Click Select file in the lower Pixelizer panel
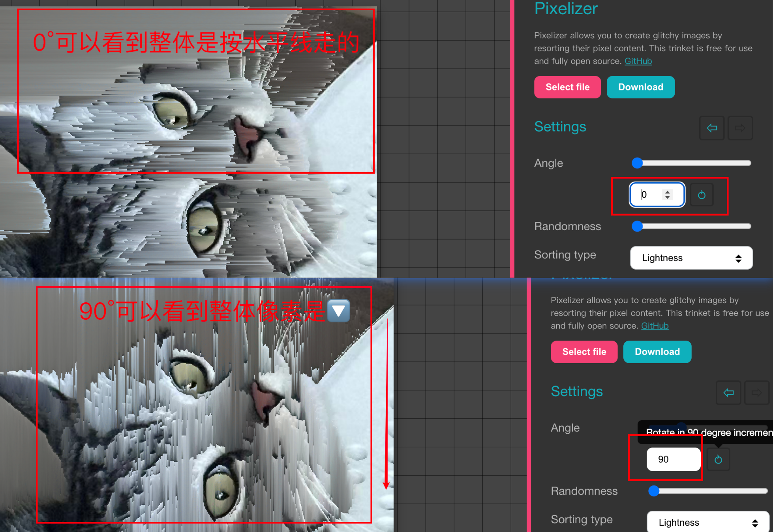 [584, 352]
